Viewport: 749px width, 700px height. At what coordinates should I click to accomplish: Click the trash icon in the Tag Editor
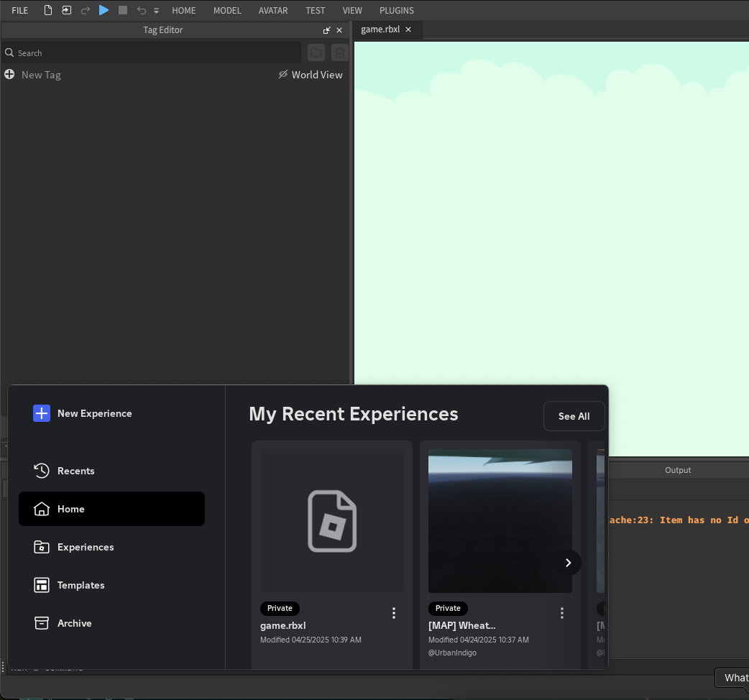point(339,52)
